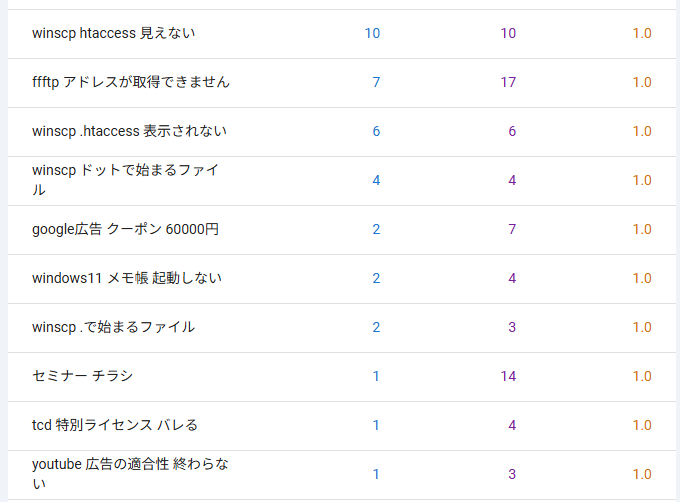Click the 'winscp .で始まるファイル' query
680x502 pixels.
113,327
